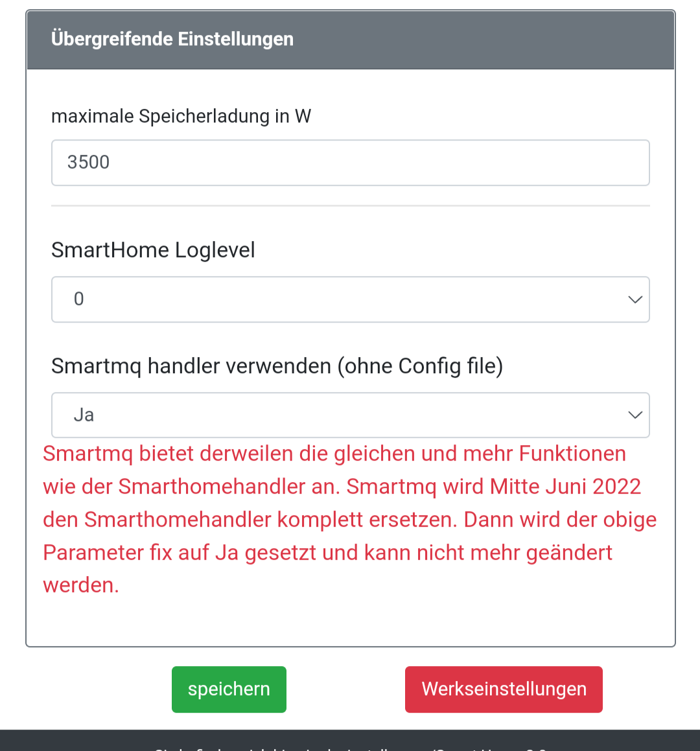The image size is (700, 751).
Task: Click the 'SmartHome Loglevel' label
Action: click(153, 250)
